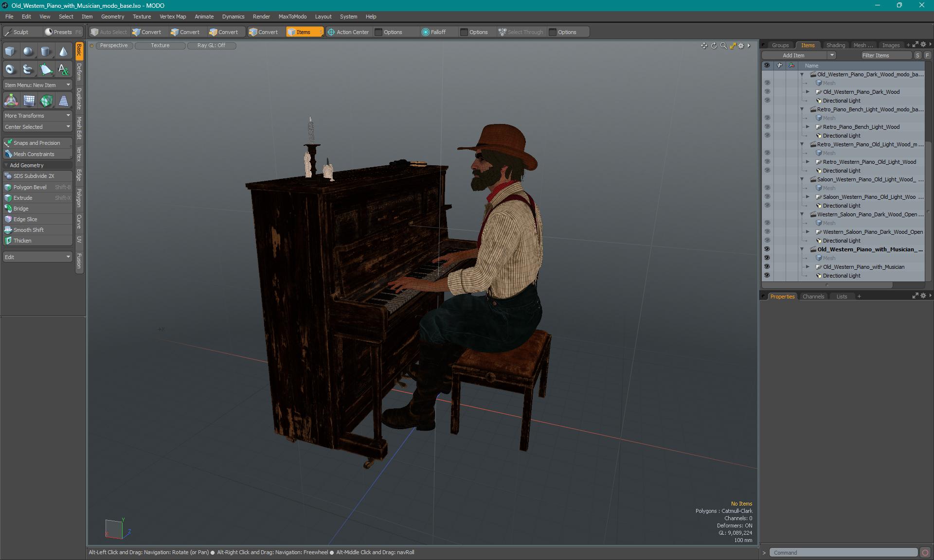Open Mesh Constraints option
Image resolution: width=934 pixels, height=560 pixels.
click(x=37, y=154)
